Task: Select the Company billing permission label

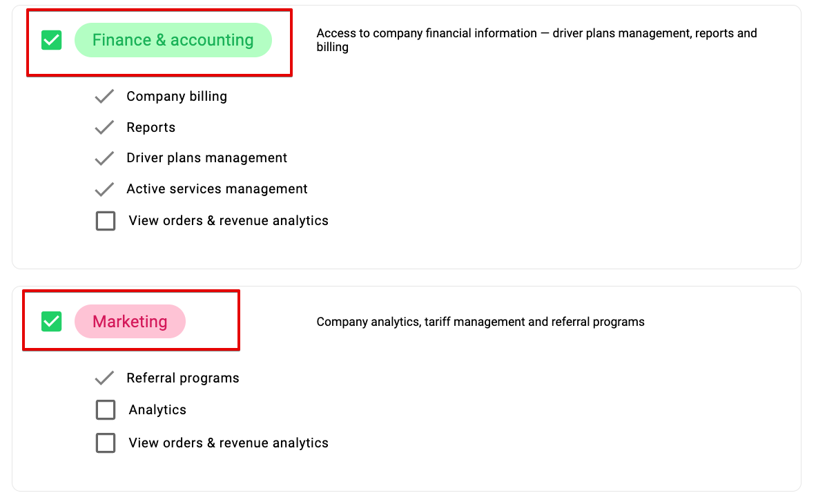Action: (x=177, y=97)
